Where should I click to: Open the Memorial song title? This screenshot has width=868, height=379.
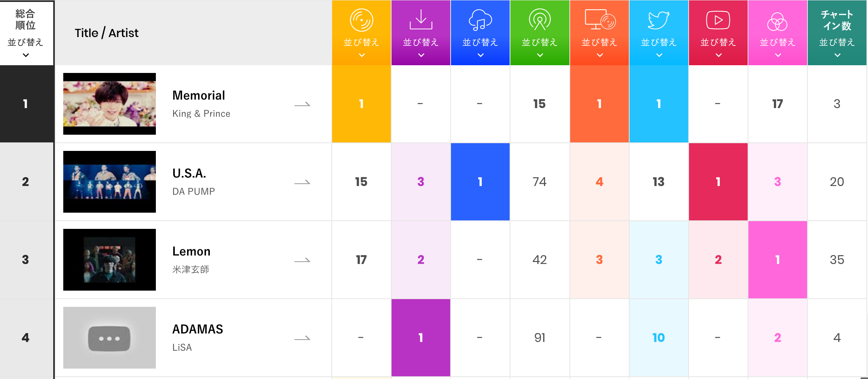[199, 95]
